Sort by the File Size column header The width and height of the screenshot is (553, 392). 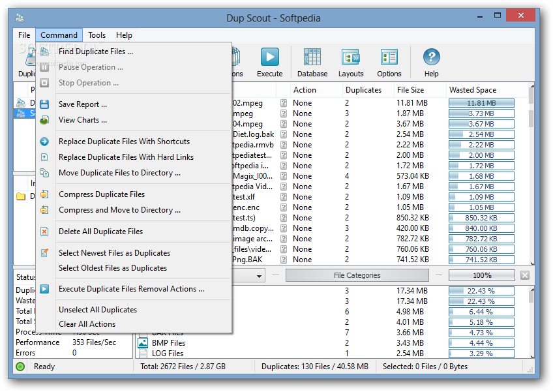pos(420,90)
